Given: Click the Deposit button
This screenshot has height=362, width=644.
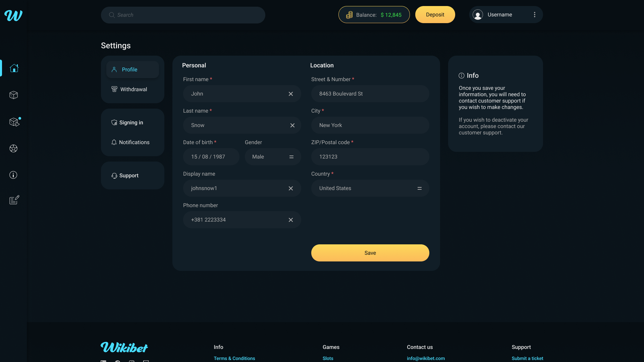Looking at the screenshot, I should pos(435,15).
